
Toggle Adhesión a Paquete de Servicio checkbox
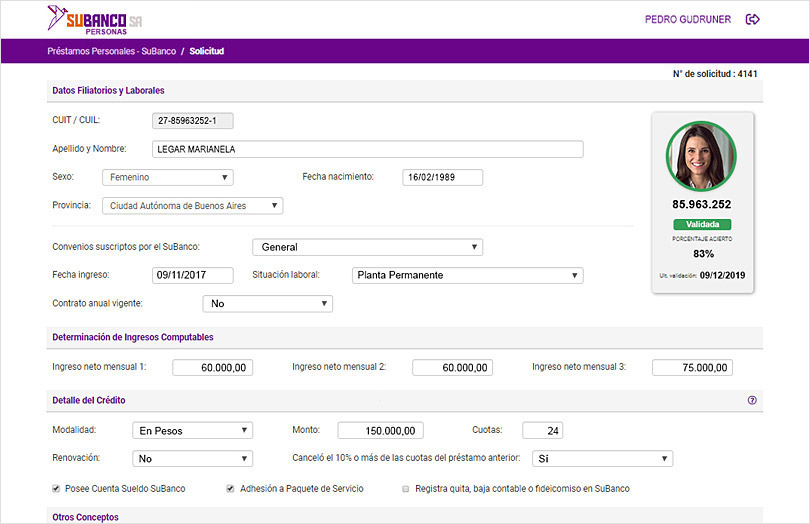coord(230,488)
